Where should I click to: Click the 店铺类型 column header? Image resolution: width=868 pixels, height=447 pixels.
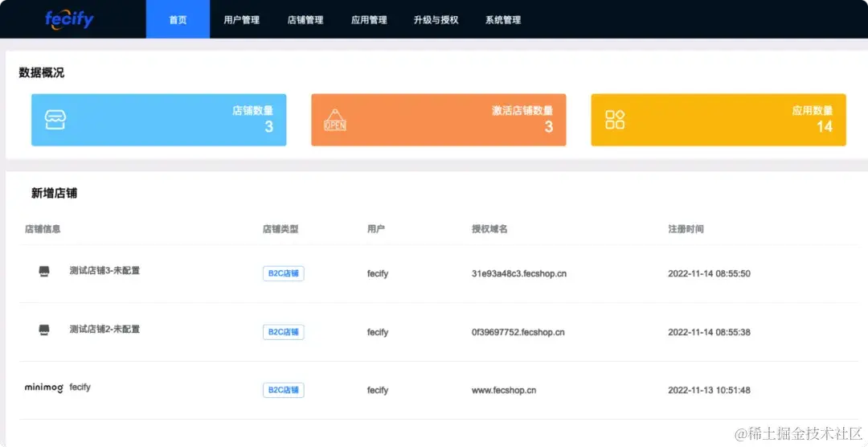click(280, 229)
